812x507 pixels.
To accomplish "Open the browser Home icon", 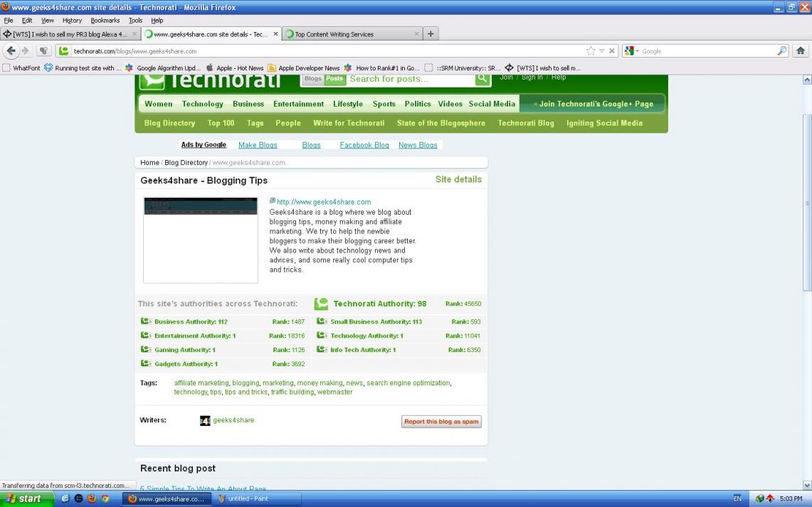I will 800,50.
